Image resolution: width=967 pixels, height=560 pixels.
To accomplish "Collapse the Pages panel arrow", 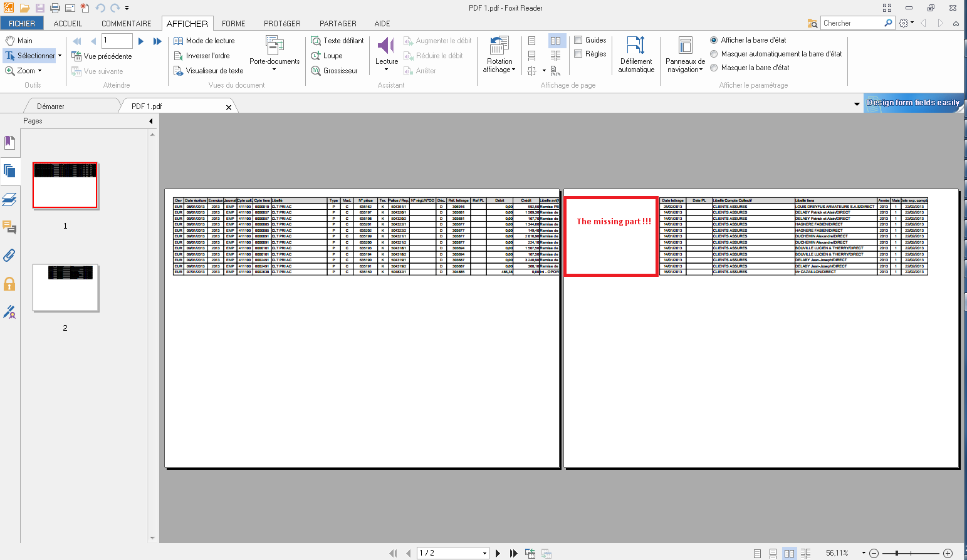I will pyautogui.click(x=150, y=121).
